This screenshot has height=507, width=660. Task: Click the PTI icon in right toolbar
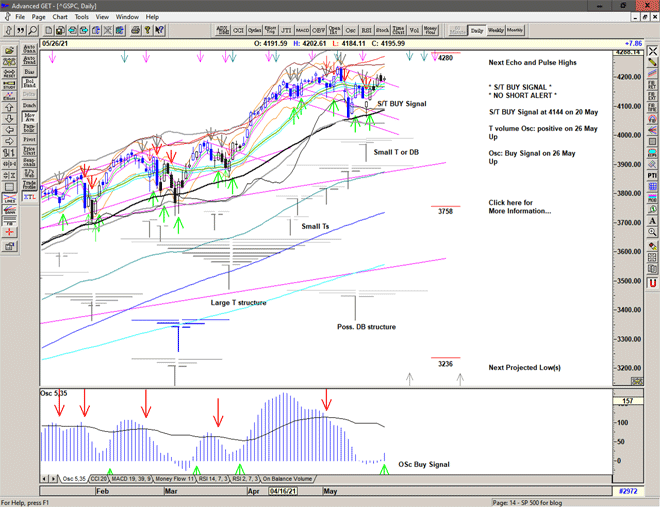652,174
